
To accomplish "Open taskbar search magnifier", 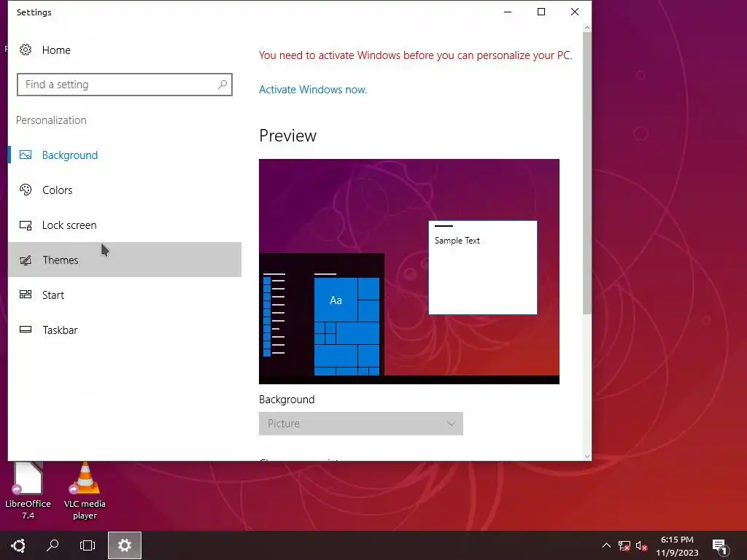I will (53, 545).
